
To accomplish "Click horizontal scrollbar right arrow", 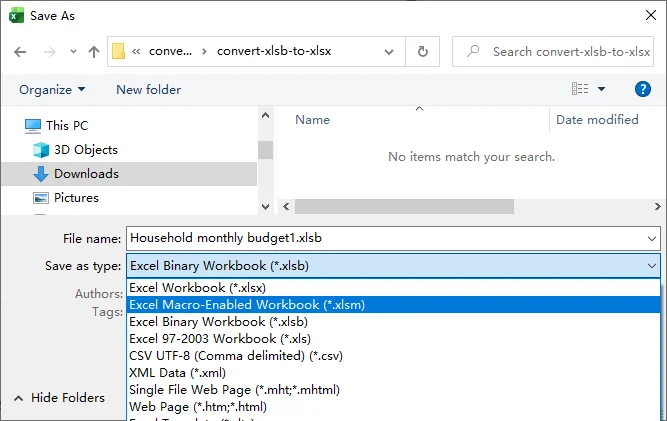I will pos(658,207).
